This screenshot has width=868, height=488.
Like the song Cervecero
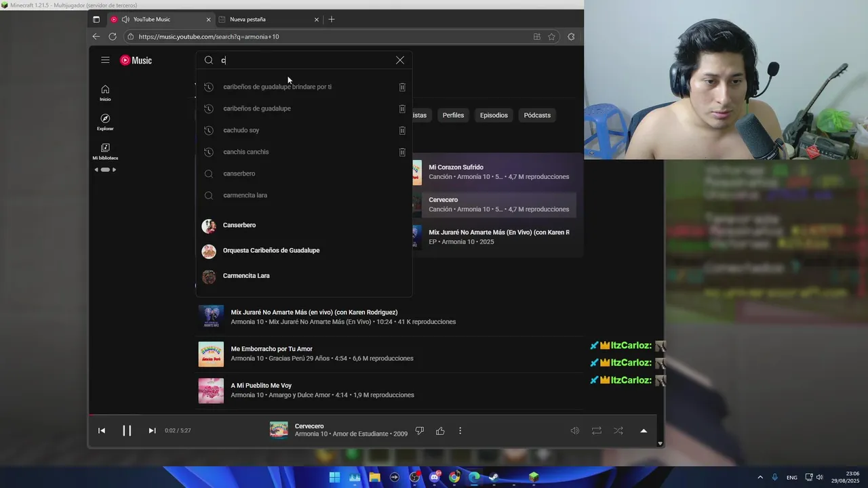pos(440,430)
